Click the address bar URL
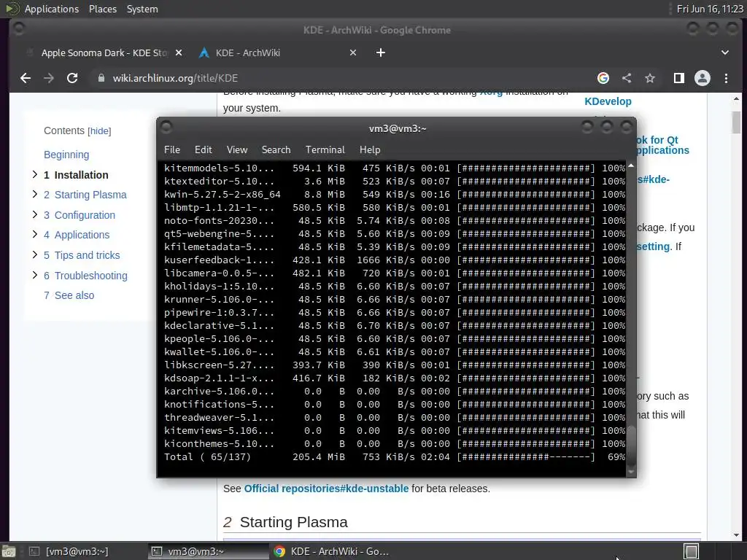The image size is (747, 560). [x=175, y=78]
